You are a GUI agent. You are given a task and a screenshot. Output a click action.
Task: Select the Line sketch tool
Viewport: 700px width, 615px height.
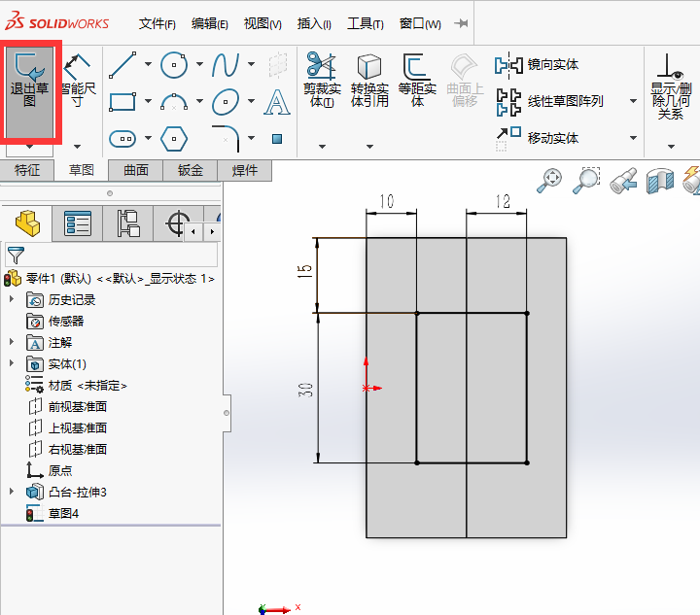tap(122, 65)
